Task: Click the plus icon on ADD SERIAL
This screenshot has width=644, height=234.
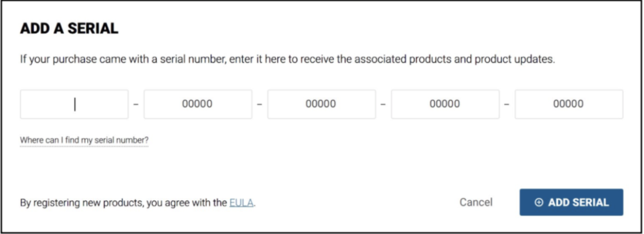Action: tap(538, 203)
